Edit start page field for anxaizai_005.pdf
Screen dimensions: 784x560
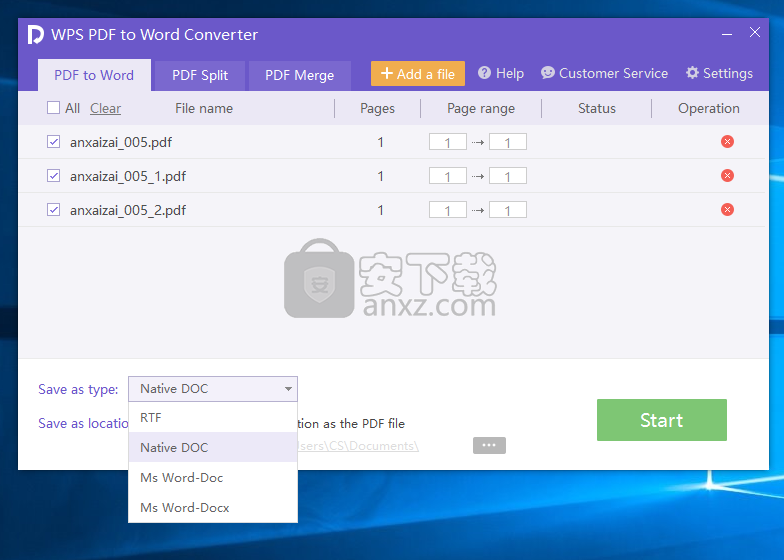click(x=448, y=142)
